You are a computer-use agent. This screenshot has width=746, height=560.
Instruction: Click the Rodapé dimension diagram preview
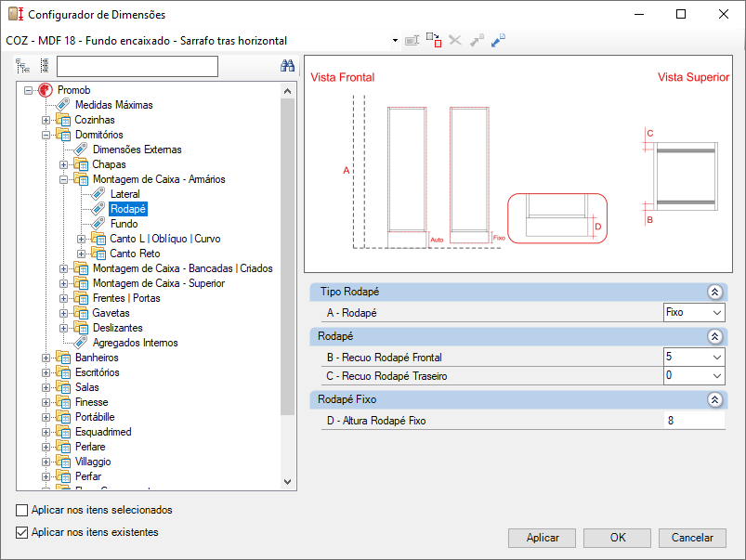pos(518,164)
